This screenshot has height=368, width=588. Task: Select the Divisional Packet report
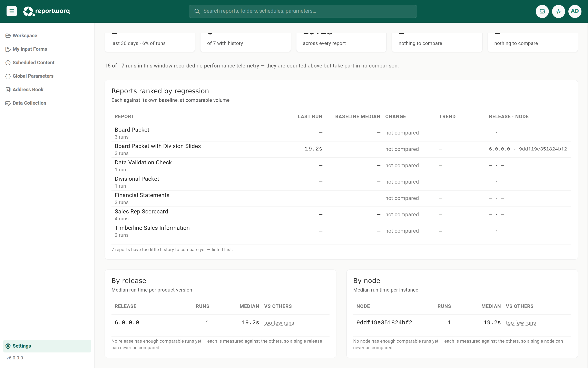pos(341,182)
